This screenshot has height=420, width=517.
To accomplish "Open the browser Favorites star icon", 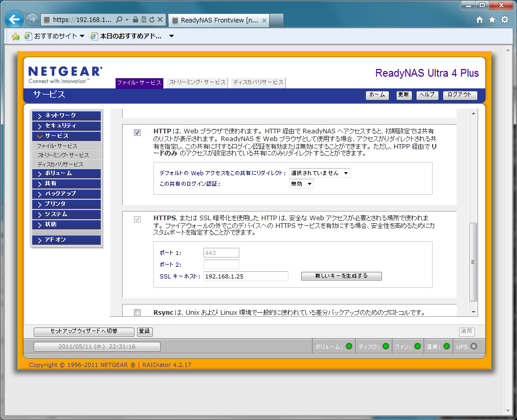I will click(492, 20).
